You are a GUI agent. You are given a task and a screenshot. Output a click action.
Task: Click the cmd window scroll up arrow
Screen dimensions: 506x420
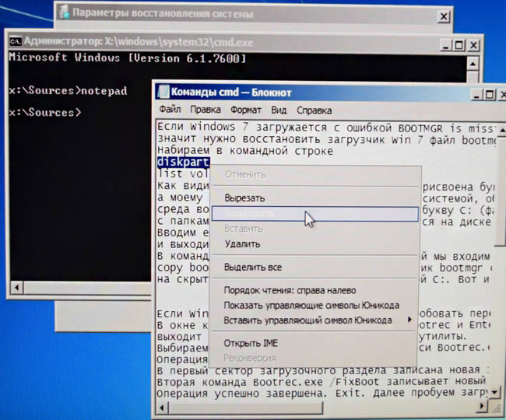[473, 64]
